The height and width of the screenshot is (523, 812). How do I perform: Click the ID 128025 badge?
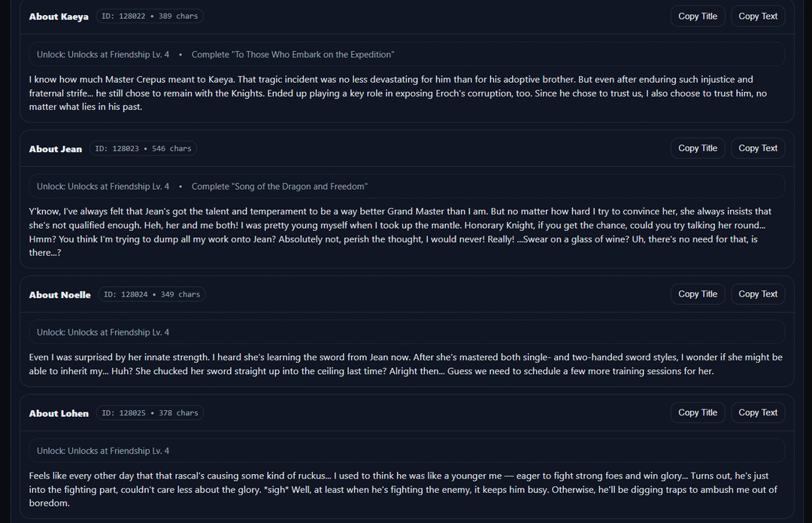[x=150, y=413]
